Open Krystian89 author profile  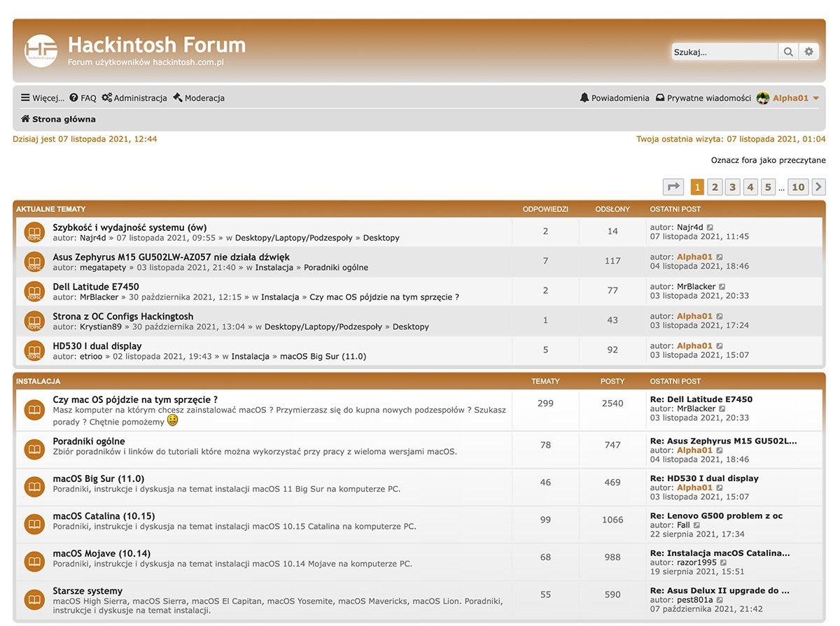click(x=101, y=327)
